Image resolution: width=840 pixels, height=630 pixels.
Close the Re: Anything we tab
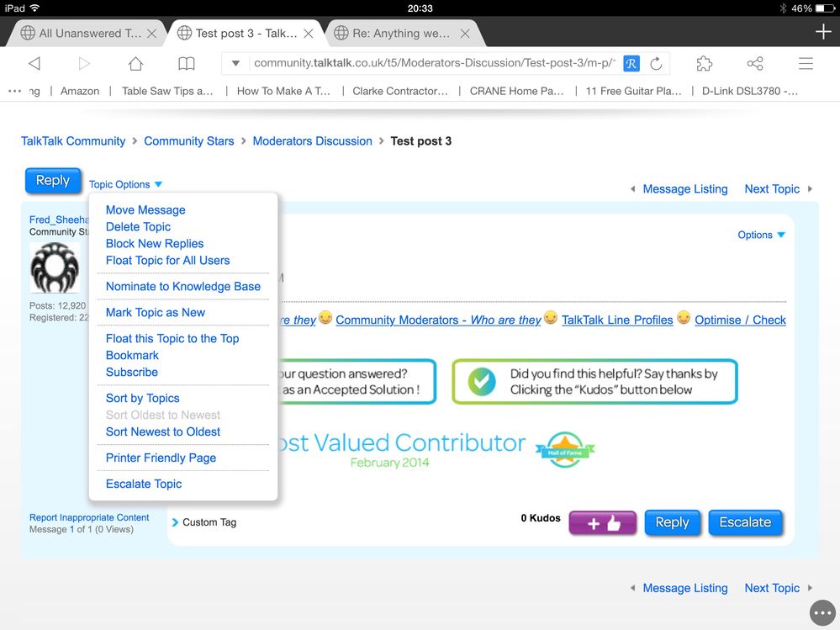point(465,33)
